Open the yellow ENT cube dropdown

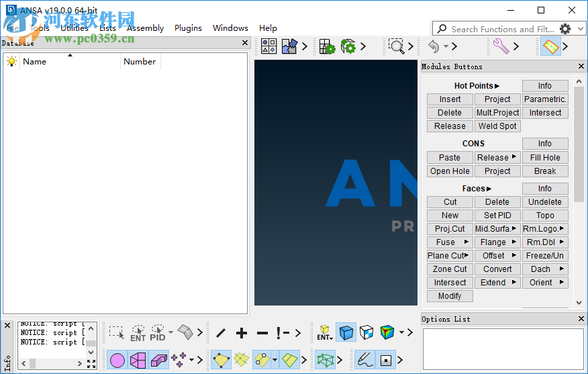click(x=325, y=332)
